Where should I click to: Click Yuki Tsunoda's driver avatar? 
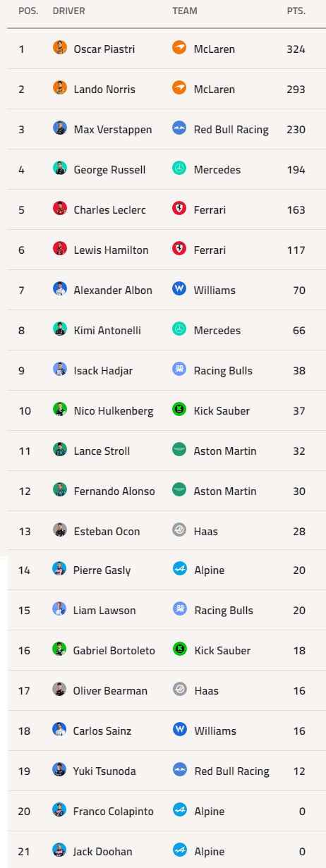tap(60, 770)
